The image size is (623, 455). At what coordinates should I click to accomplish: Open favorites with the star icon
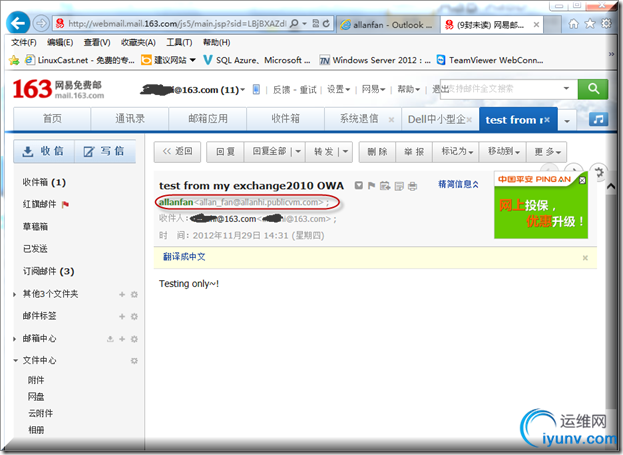coord(590,24)
